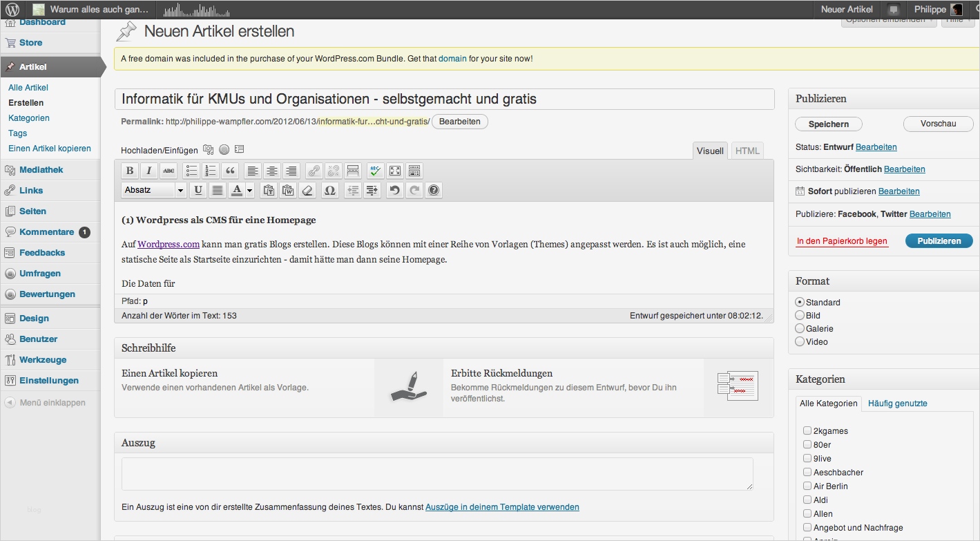Insert an unordered bullet list
The height and width of the screenshot is (541, 980).
(191, 171)
